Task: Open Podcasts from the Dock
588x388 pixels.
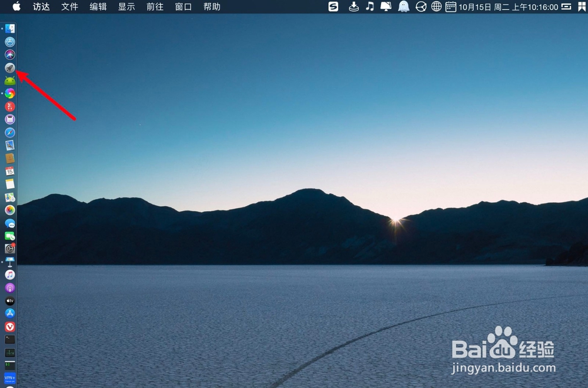Action: 10,287
